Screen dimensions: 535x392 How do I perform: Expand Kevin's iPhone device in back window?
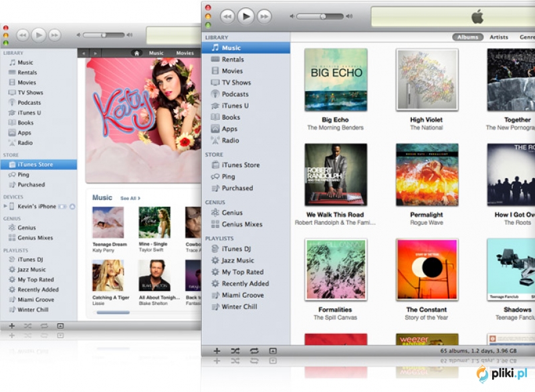[x=5, y=206]
